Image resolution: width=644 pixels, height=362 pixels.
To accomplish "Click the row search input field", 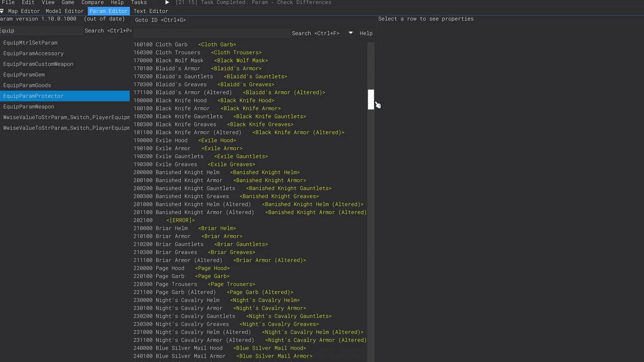I will [211, 33].
